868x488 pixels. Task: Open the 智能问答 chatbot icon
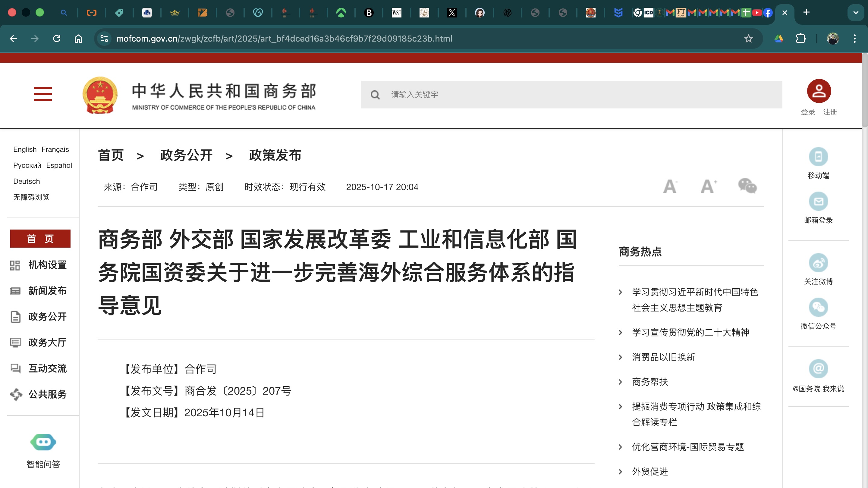coord(43,442)
